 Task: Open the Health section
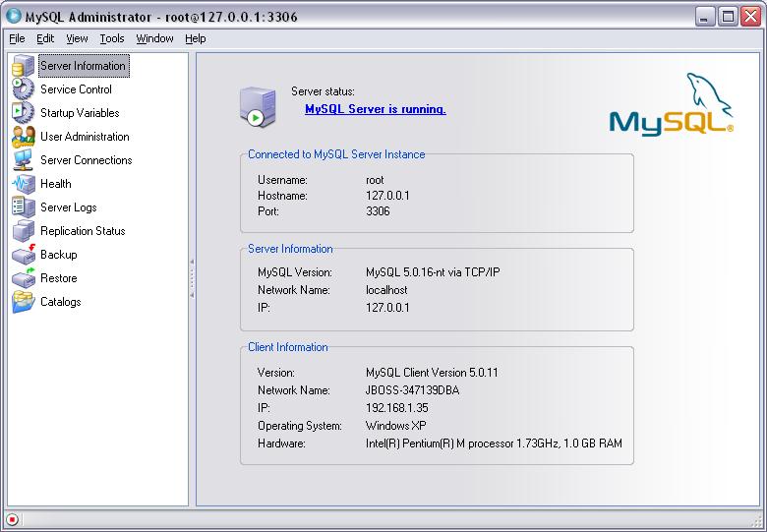click(x=56, y=184)
